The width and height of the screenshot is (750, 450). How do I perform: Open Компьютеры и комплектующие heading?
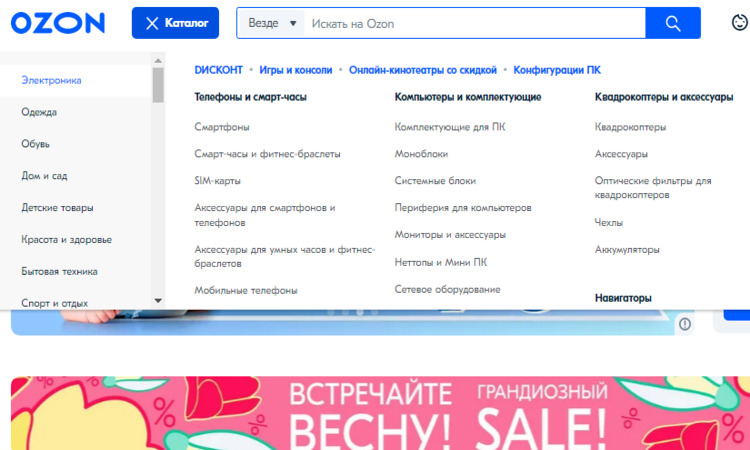[x=468, y=97]
